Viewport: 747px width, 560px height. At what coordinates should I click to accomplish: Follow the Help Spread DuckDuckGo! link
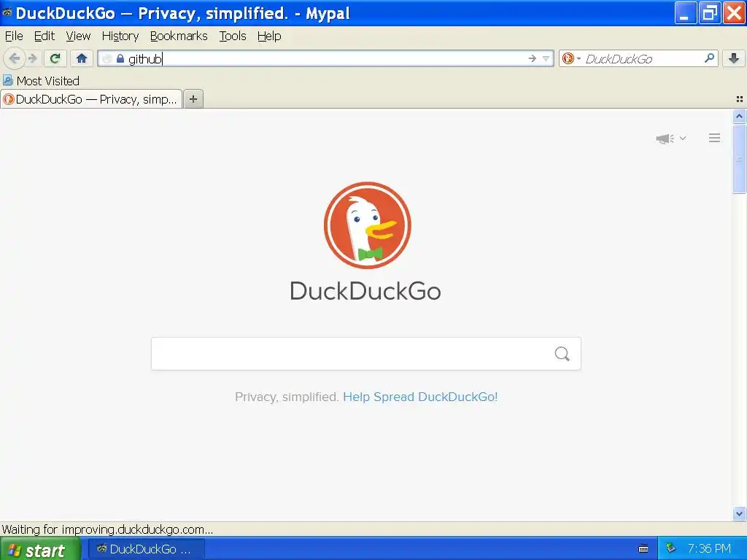[420, 397]
